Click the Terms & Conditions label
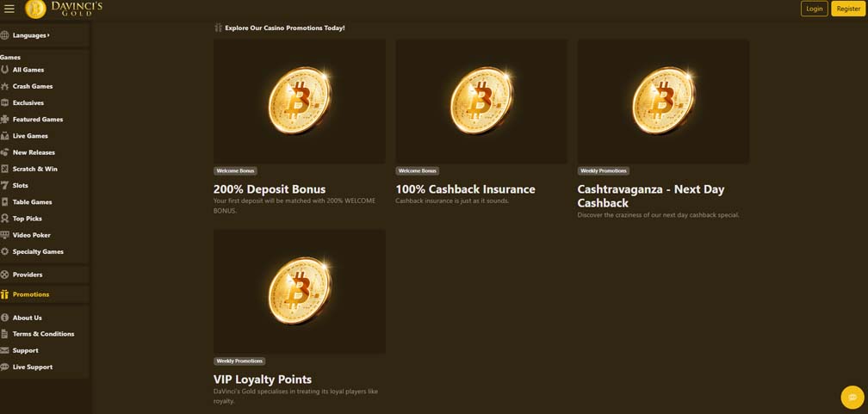 click(x=43, y=334)
